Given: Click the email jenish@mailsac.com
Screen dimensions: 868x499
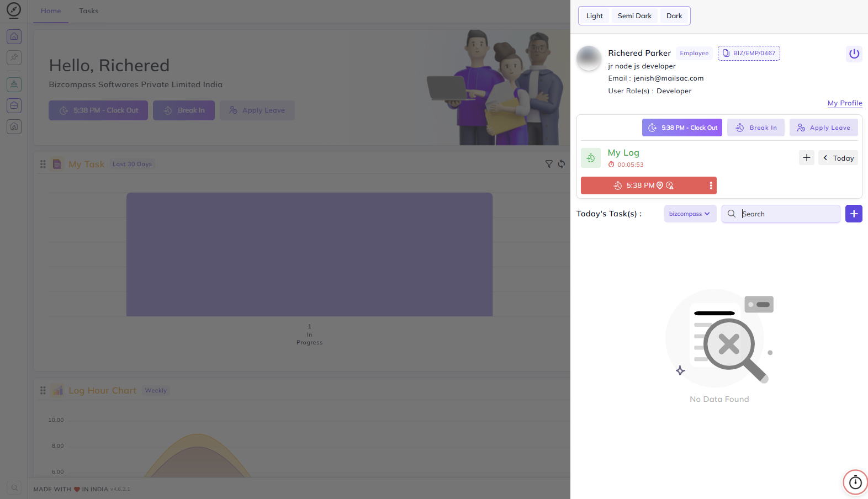Looking at the screenshot, I should coord(669,78).
